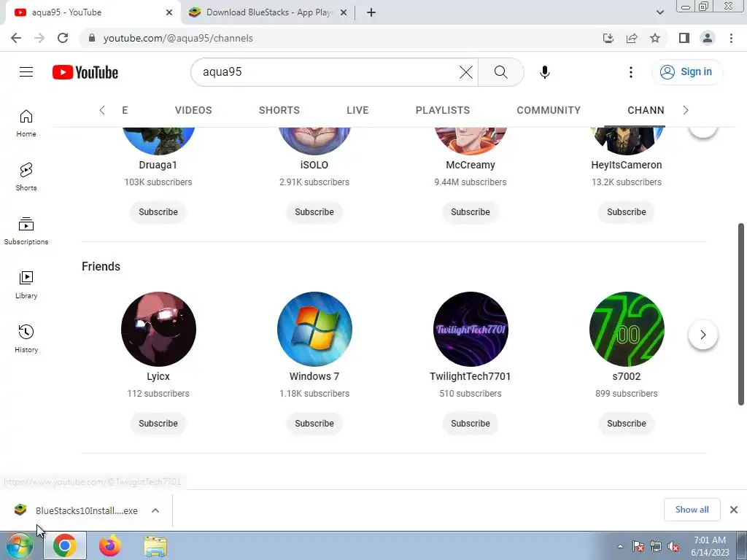Open the COMMUNITY channel tab
This screenshot has width=747, height=560.
549,110
